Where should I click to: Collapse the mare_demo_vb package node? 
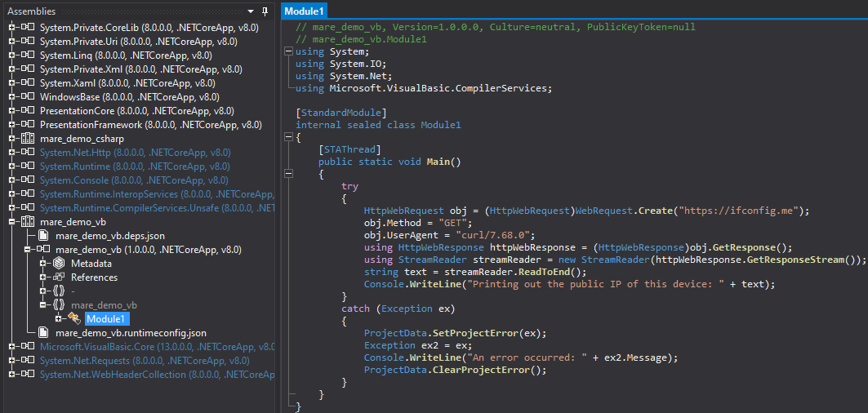click(x=11, y=222)
